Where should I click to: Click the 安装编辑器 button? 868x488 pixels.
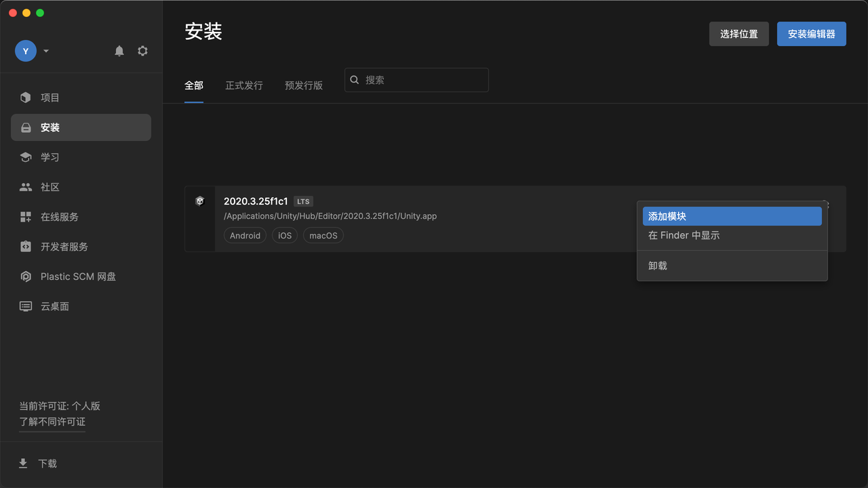[812, 34]
